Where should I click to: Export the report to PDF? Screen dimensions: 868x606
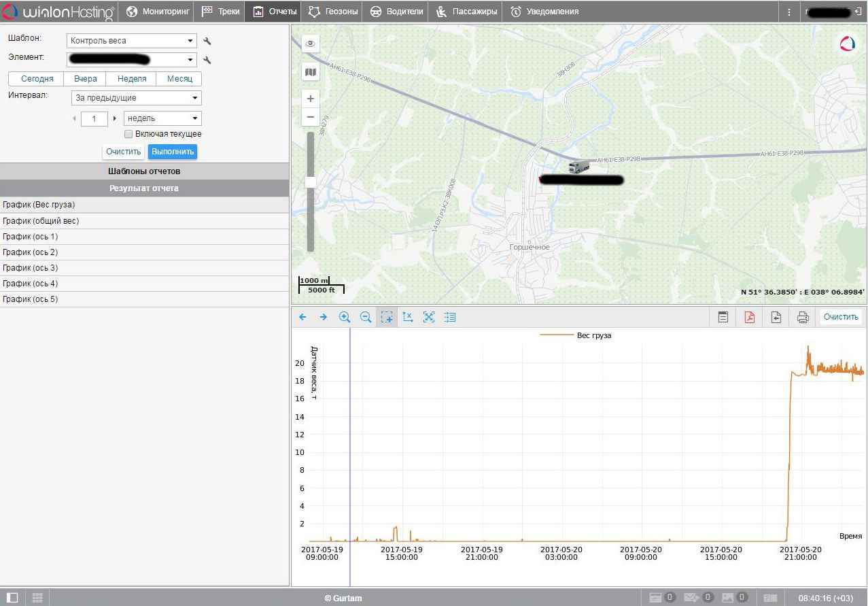pos(749,317)
